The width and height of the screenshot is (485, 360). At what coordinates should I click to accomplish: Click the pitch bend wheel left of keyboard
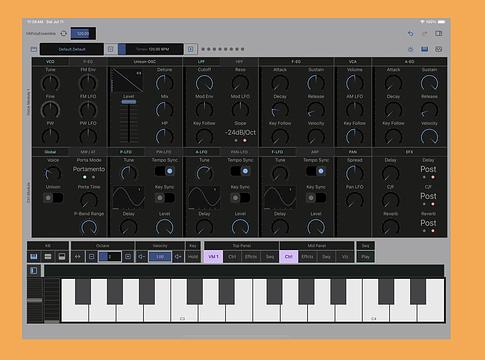(35, 300)
